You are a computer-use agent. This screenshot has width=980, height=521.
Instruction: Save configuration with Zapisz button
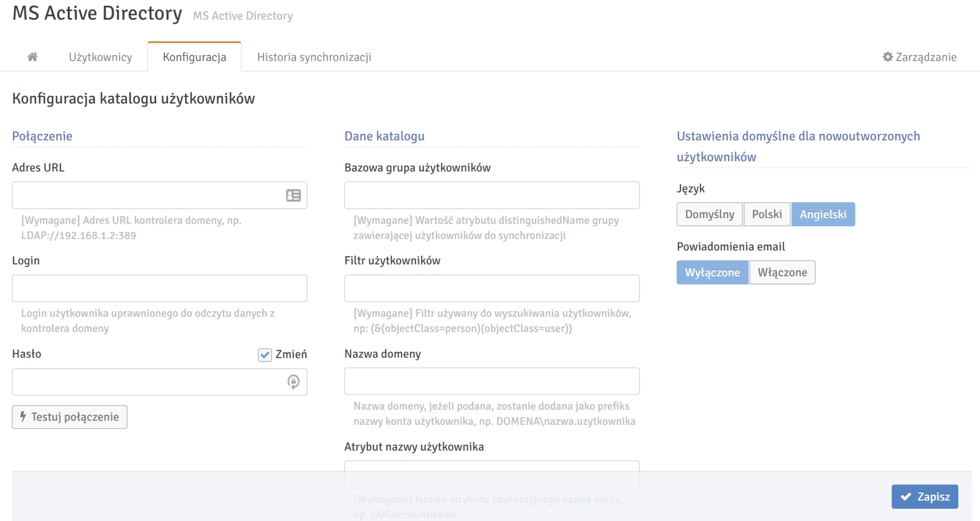(925, 496)
